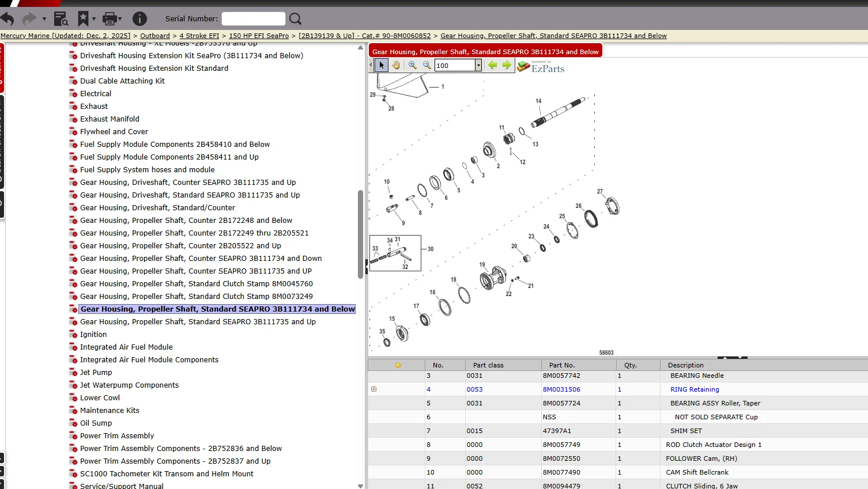Click the notes icon in table header
868x489 pixels.
tap(398, 365)
